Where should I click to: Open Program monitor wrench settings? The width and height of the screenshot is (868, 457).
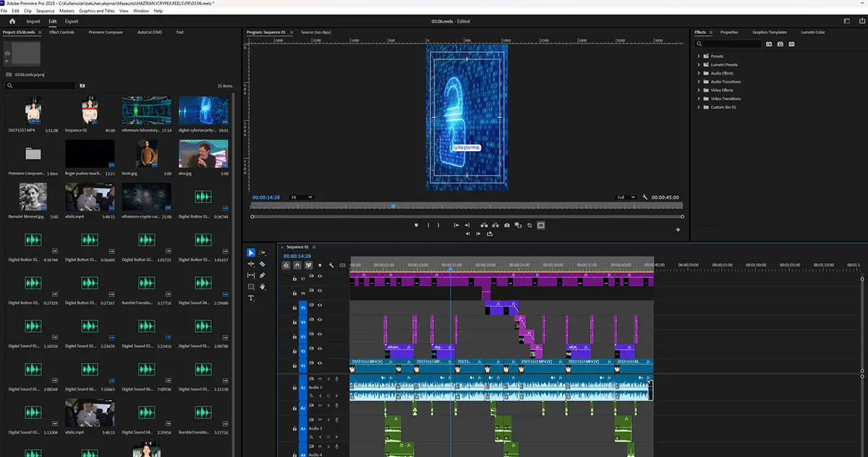[x=644, y=197]
